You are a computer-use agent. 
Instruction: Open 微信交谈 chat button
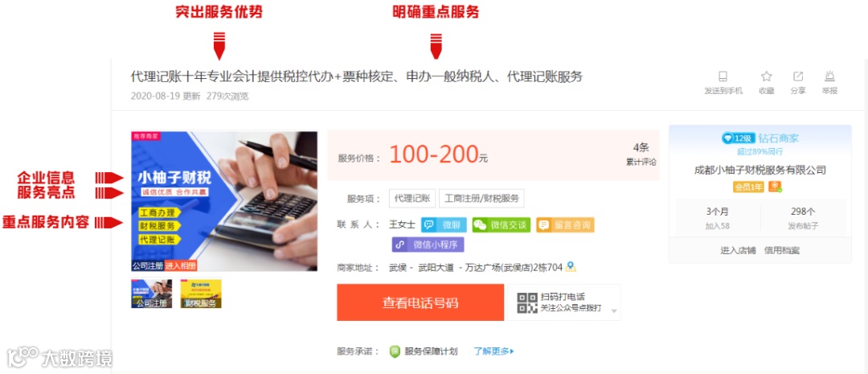501,224
